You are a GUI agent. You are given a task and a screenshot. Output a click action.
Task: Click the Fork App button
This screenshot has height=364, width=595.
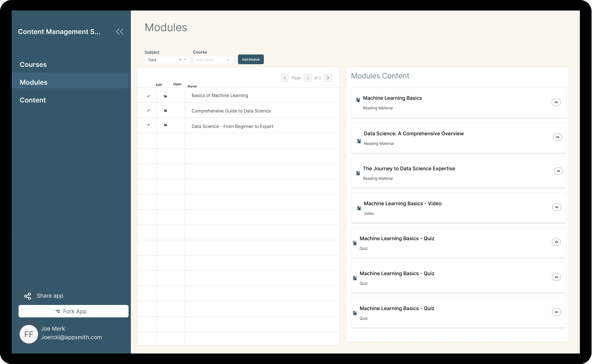[x=73, y=311]
